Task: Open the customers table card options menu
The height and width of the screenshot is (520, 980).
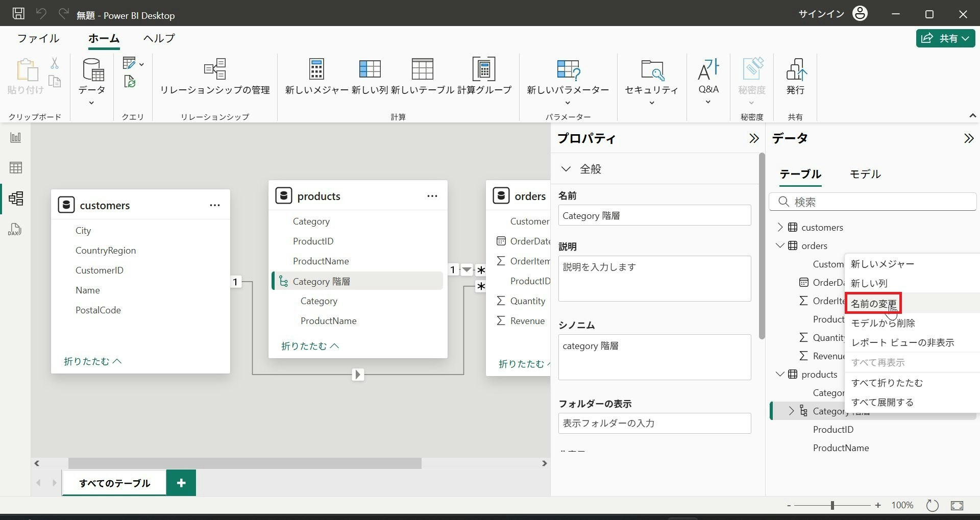Action: point(215,205)
